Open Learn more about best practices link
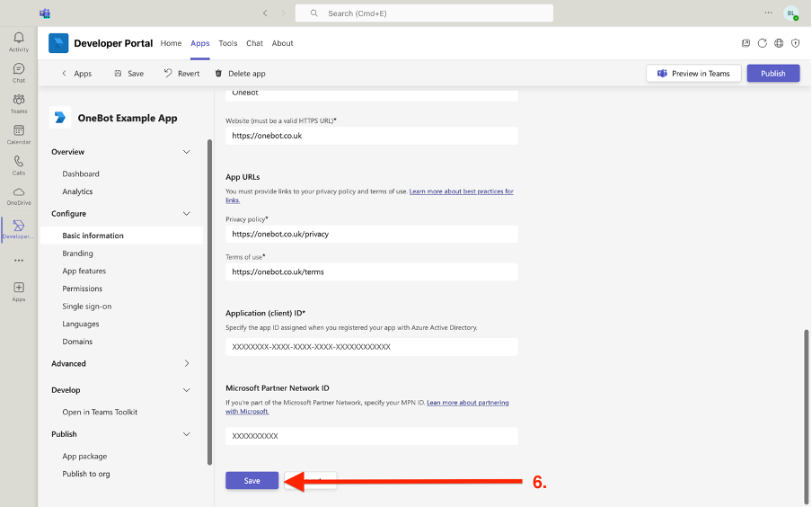This screenshot has height=507, width=812. coord(461,191)
